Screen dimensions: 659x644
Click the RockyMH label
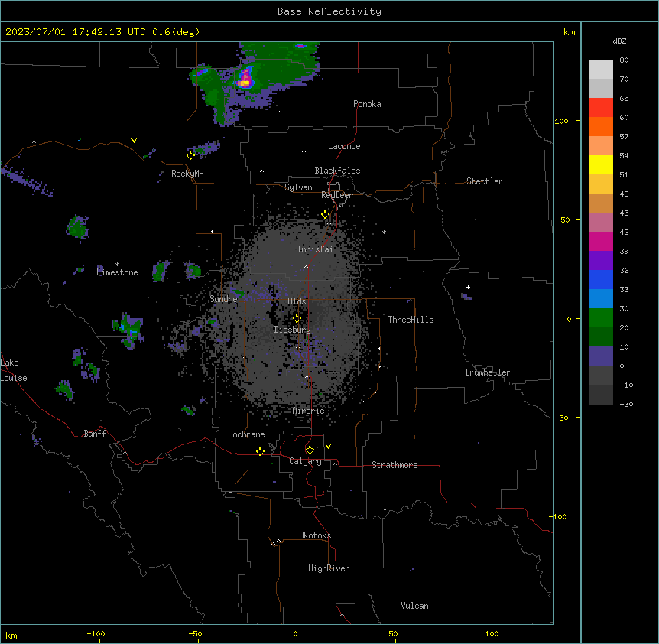187,174
